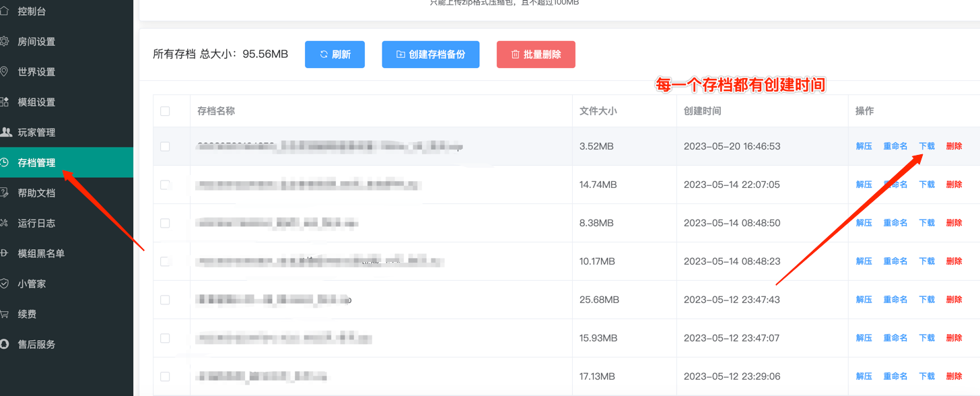
Task: Click the 控制台 home icon in sidebar
Action: tap(5, 11)
